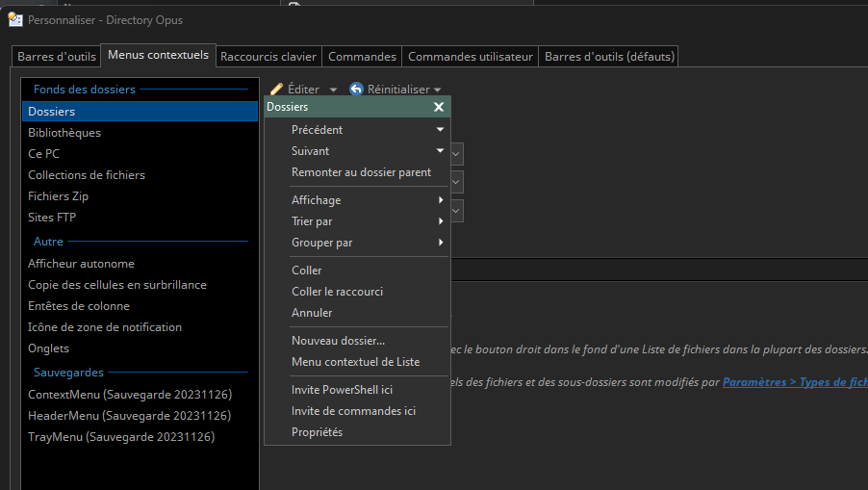
Task: Select HeaderMenu (Sauvegarde 20231126)
Action: pyautogui.click(x=140, y=415)
